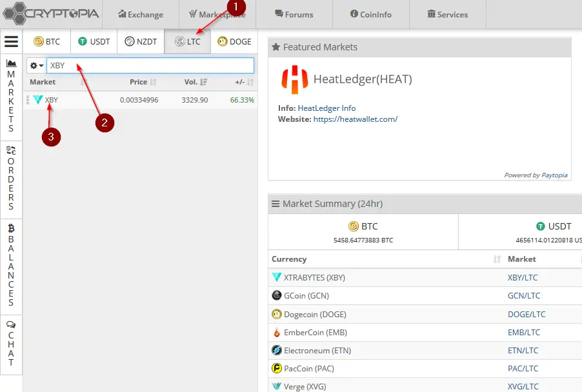Grab the XBY row drag handle
The image size is (582, 392).
(x=28, y=100)
